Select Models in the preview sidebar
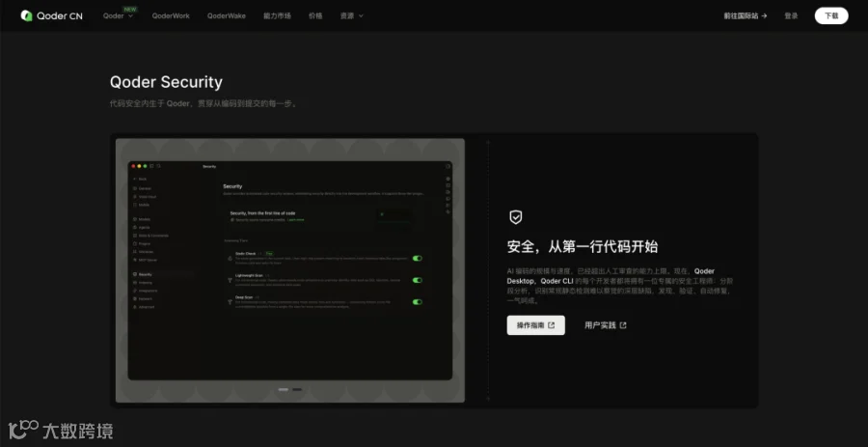Image resolution: width=868 pixels, height=447 pixels. click(x=142, y=219)
